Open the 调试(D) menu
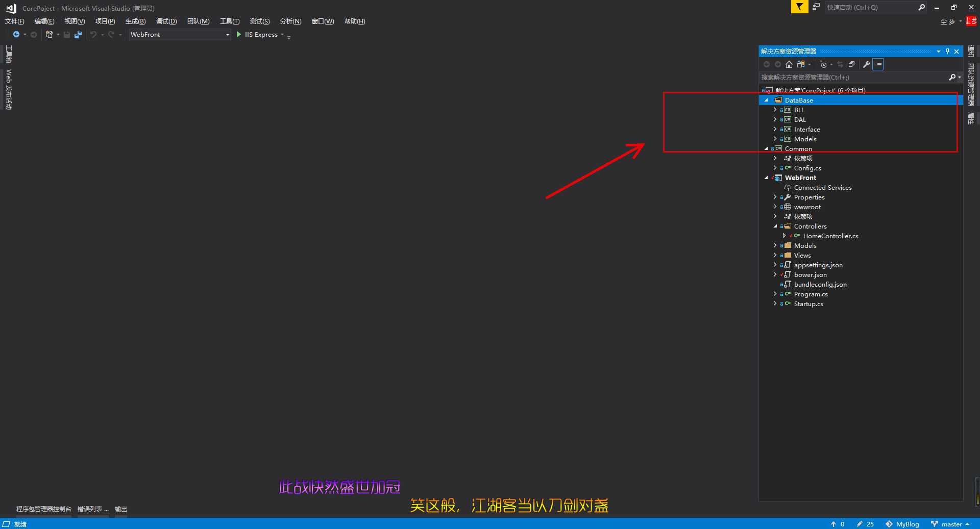 pyautogui.click(x=166, y=21)
